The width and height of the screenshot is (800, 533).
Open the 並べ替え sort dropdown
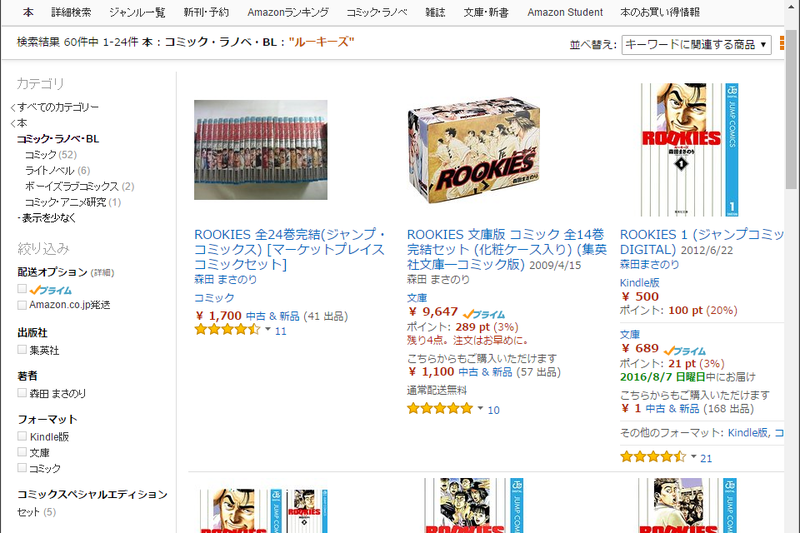tap(696, 44)
